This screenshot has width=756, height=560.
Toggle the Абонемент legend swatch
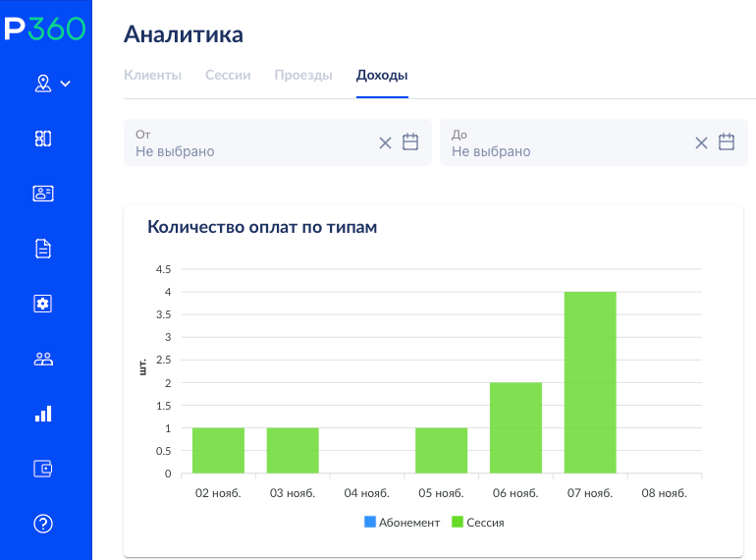(x=370, y=522)
